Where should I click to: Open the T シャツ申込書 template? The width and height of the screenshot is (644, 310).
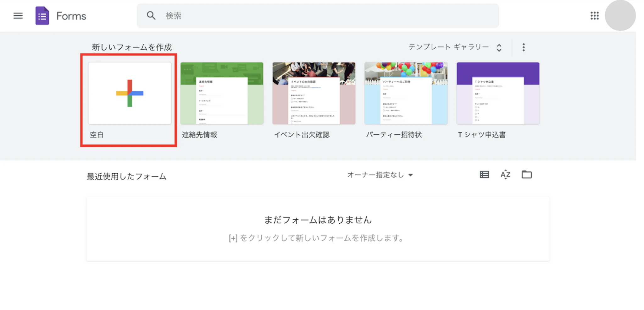click(x=498, y=93)
